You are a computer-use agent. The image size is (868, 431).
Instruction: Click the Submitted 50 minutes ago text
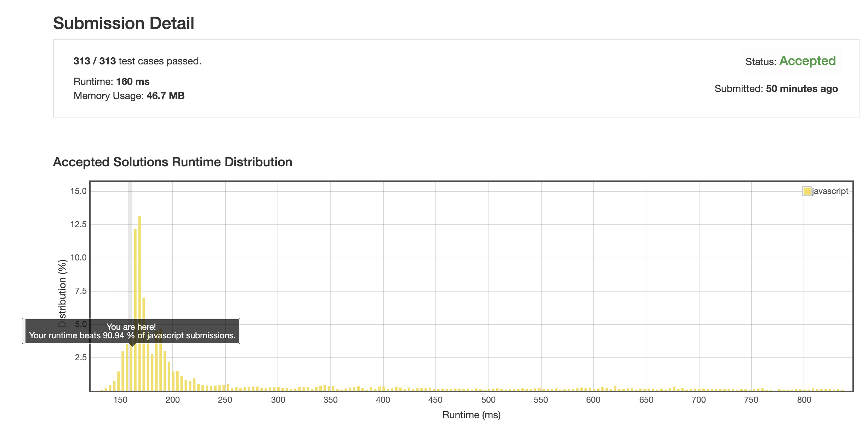point(776,88)
